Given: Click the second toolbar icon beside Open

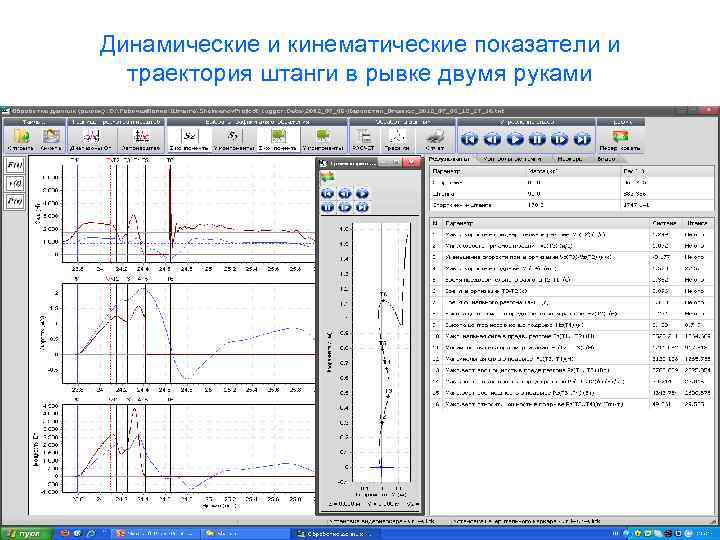Looking at the screenshot, I should pyautogui.click(x=51, y=139).
